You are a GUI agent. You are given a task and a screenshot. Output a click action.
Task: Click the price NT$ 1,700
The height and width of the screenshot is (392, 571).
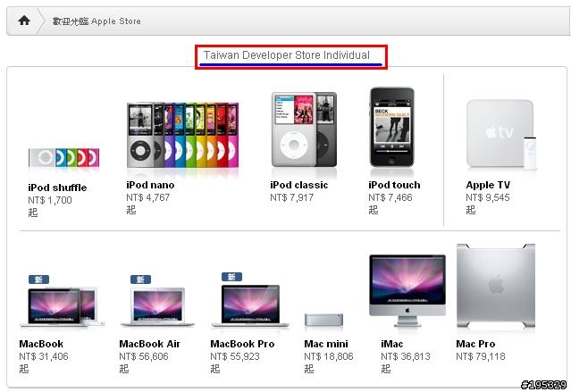(50, 200)
